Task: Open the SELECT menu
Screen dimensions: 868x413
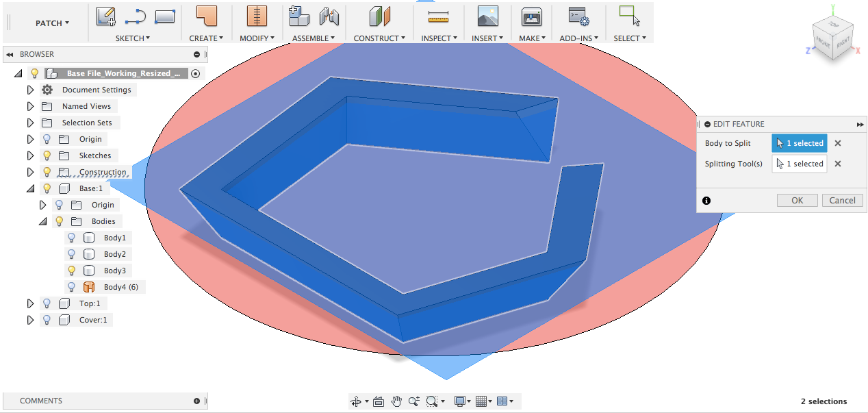Action: click(629, 38)
